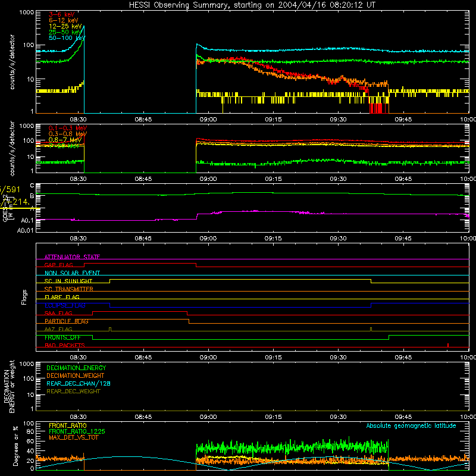Click the red "0.1-0.3 MeV" legend label
The height and width of the screenshot is (476, 476).
click(x=68, y=128)
